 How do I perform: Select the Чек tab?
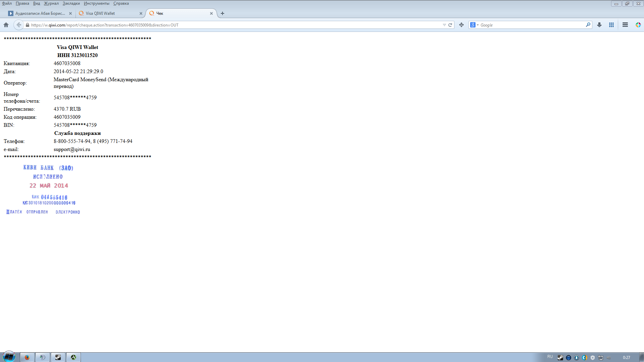pyautogui.click(x=181, y=13)
